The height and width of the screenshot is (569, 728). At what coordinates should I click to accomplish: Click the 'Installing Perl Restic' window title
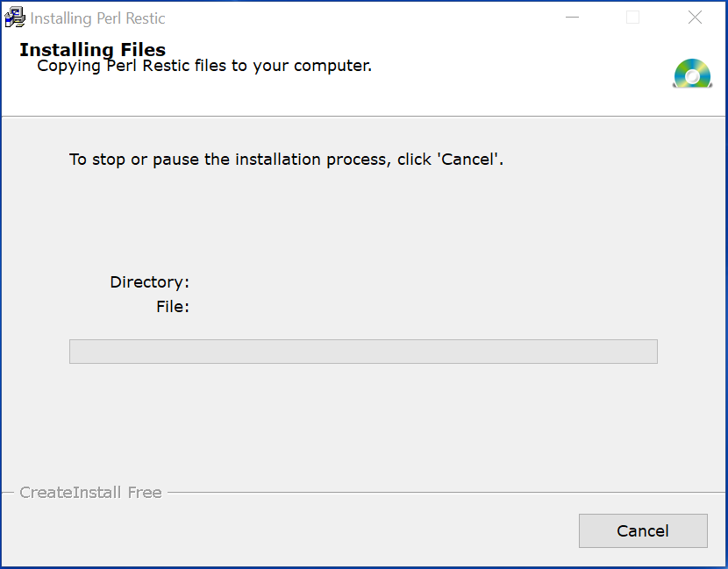tap(97, 18)
